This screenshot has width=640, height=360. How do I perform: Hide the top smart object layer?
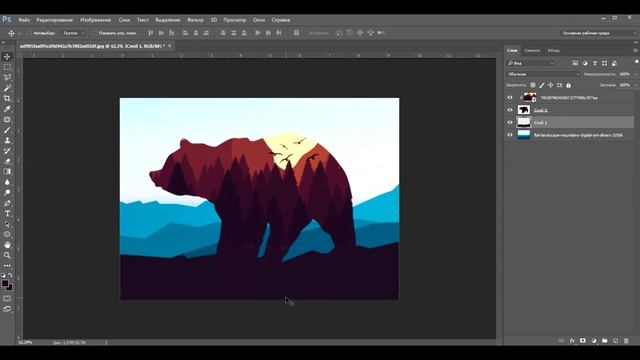pos(510,98)
